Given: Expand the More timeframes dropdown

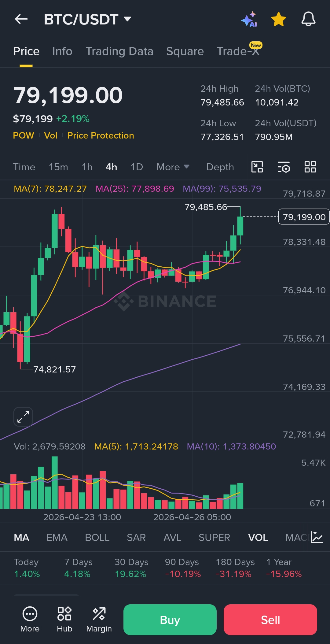Looking at the screenshot, I should pyautogui.click(x=173, y=167).
